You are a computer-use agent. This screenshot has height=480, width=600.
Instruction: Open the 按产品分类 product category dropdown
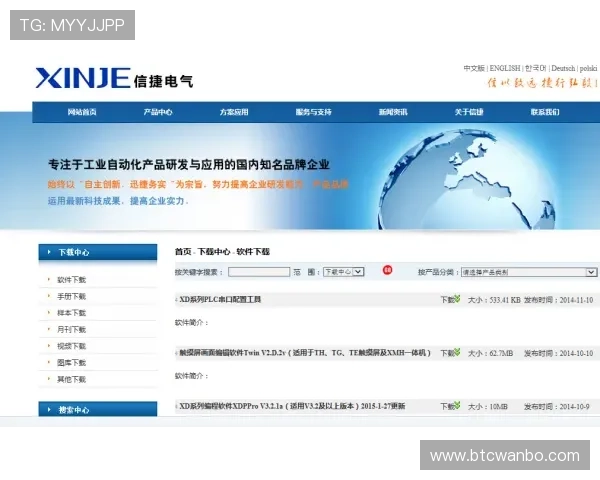click(x=528, y=272)
